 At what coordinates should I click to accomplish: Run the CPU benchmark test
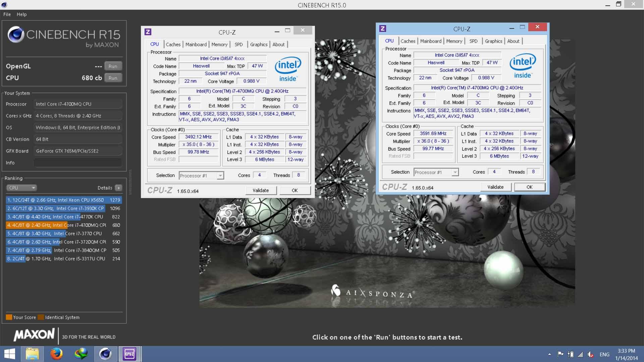(113, 78)
